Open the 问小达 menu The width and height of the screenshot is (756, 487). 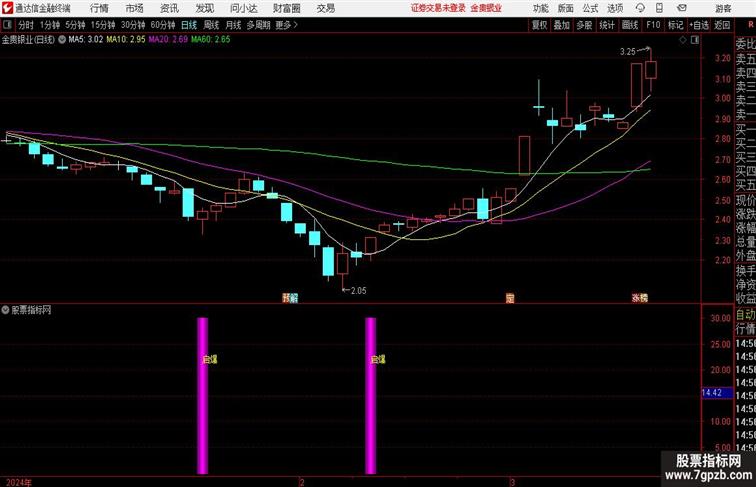tap(243, 8)
